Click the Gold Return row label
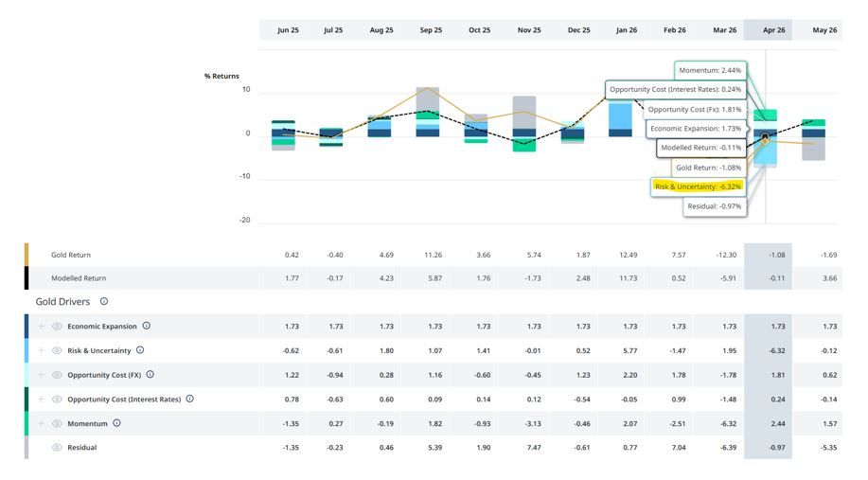The width and height of the screenshot is (868, 480). click(71, 255)
